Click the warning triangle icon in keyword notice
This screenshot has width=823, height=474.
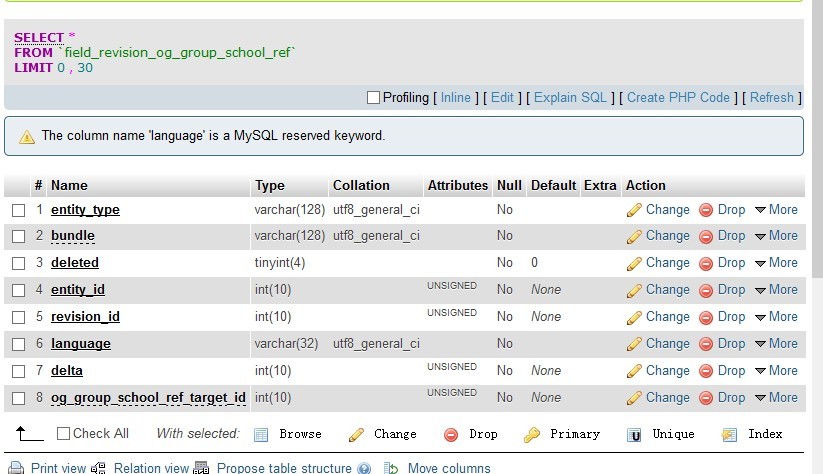pos(27,137)
